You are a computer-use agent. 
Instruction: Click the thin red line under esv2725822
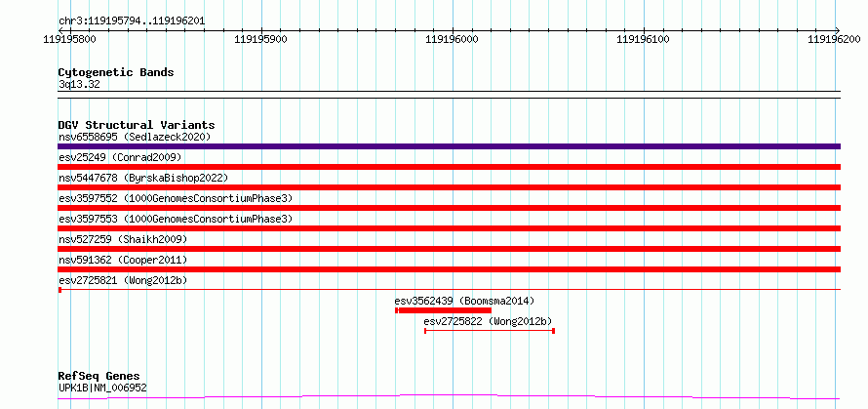pyautogui.click(x=490, y=331)
